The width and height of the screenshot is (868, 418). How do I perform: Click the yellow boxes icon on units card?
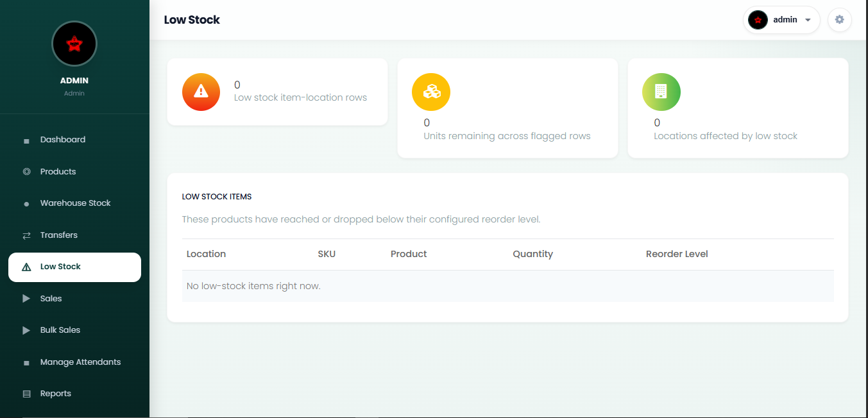tap(431, 92)
